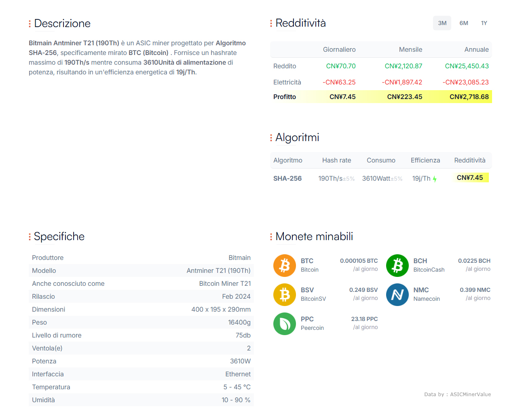Click the 16400g weight value
The image size is (524, 420).
pyautogui.click(x=239, y=323)
